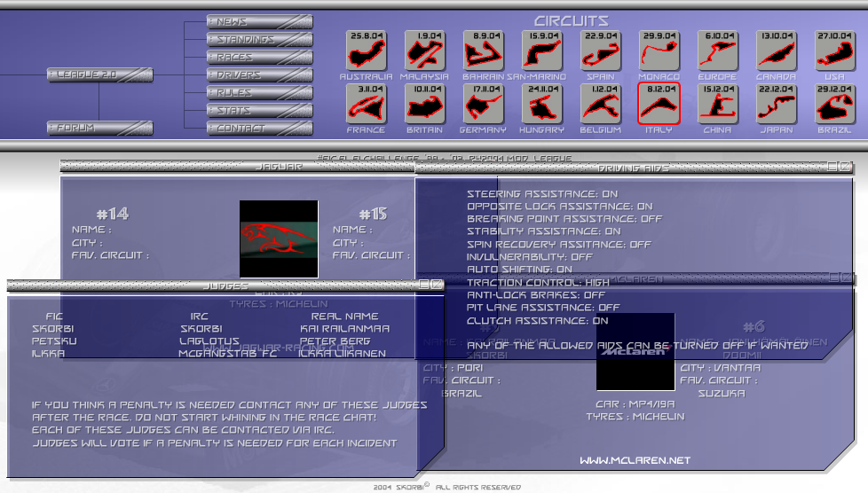Click the 'City : Vantaa' text

(x=720, y=368)
